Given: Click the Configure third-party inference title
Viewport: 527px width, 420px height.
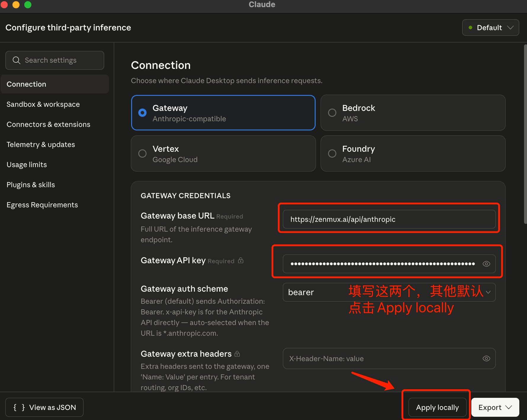Looking at the screenshot, I should tap(68, 28).
